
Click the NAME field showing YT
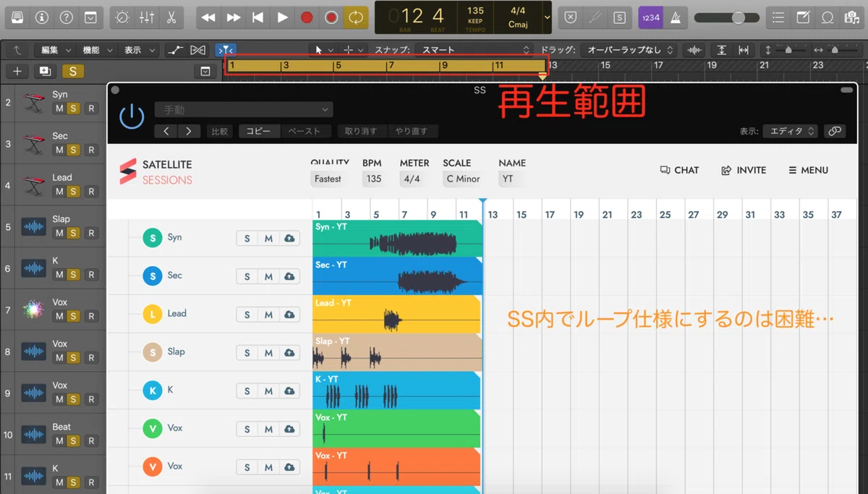point(510,179)
